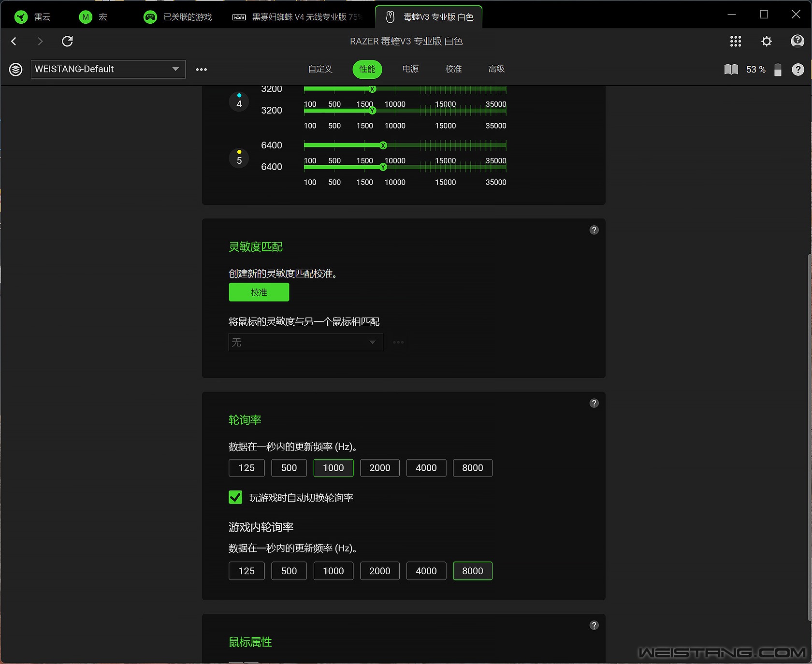812x664 pixels.
Task: Expand the 无 mouse matching dropdown
Action: click(305, 342)
